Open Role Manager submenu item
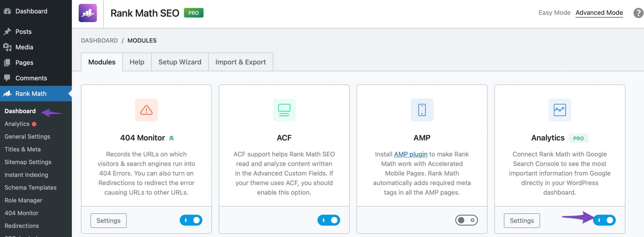644x237 pixels. pos(23,200)
